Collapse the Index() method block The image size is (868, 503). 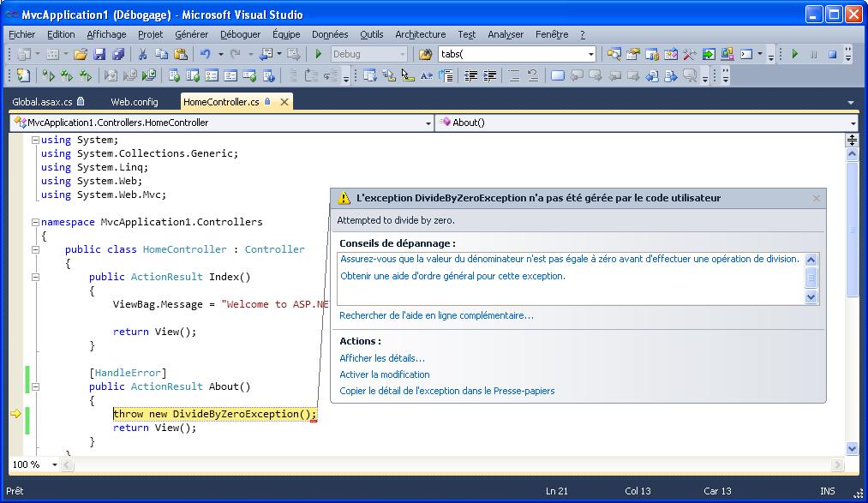coord(35,277)
